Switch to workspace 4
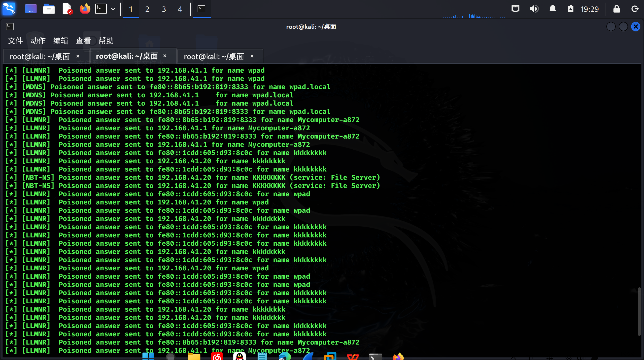The image size is (644, 360). point(180,9)
